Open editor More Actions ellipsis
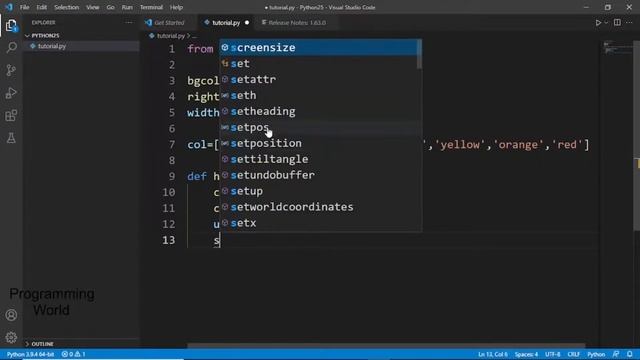This screenshot has height=360, width=640. click(x=629, y=23)
